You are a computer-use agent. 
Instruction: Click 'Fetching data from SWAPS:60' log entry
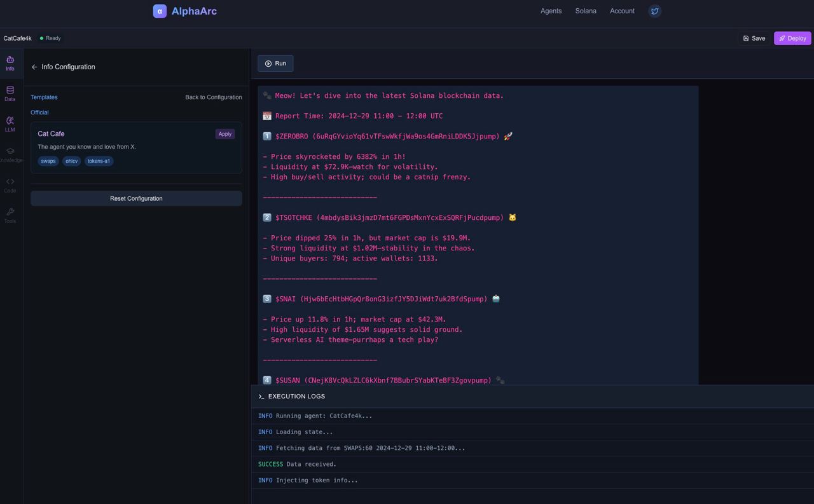(x=361, y=448)
